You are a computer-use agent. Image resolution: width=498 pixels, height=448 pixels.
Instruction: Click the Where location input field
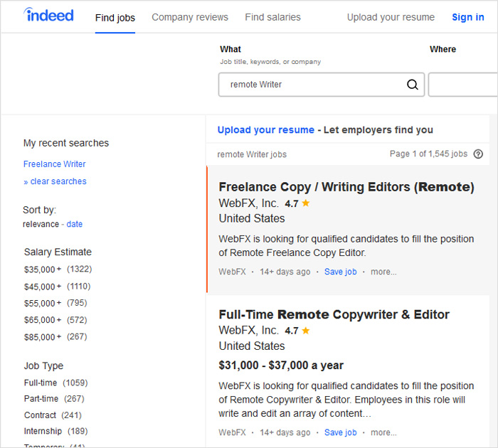(x=462, y=85)
